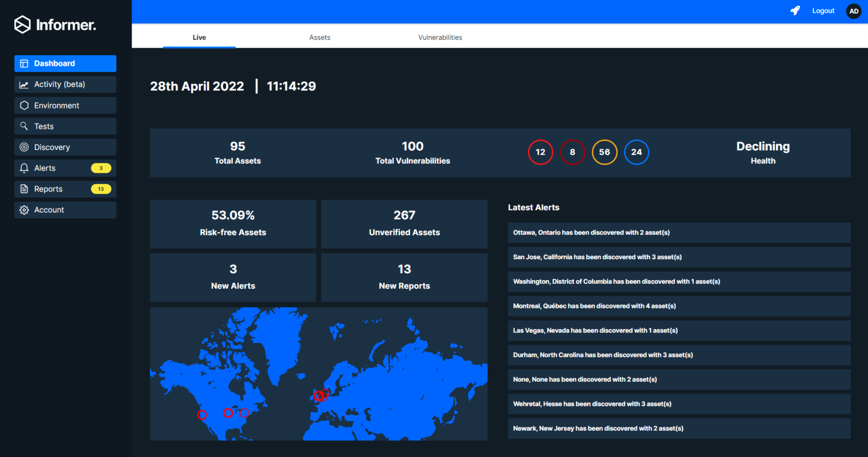Open the AD user avatar

coord(853,11)
